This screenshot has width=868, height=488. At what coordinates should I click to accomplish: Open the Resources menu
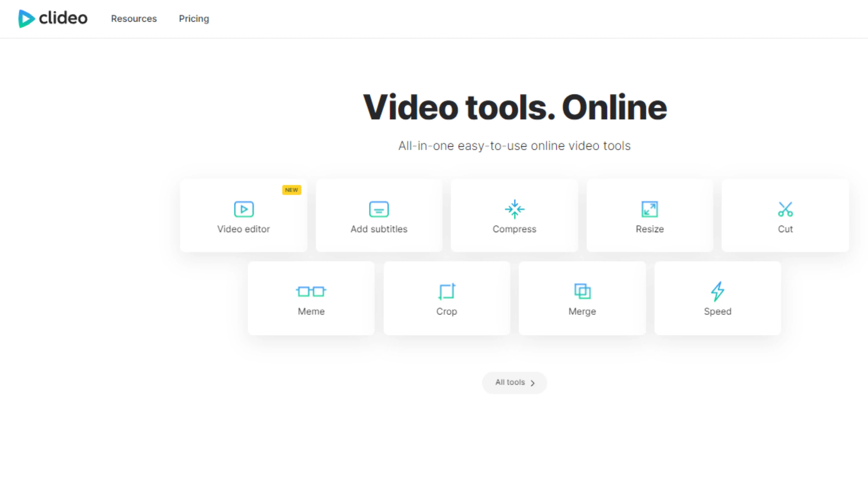click(134, 19)
